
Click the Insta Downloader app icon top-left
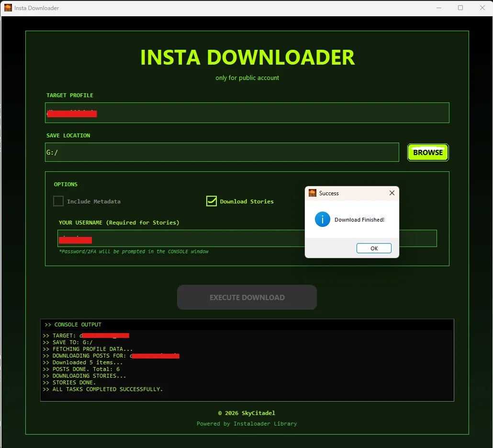[7, 8]
